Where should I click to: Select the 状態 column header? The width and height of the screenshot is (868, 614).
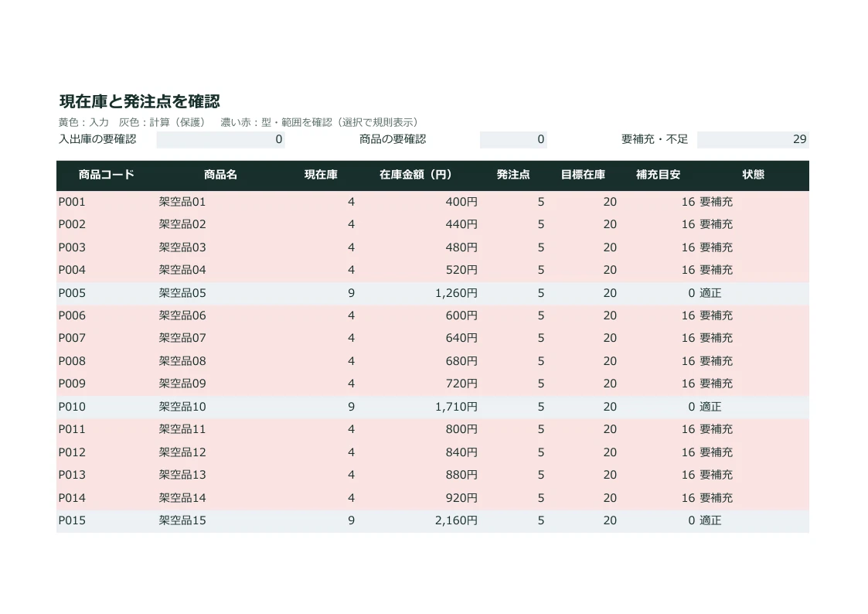click(753, 175)
